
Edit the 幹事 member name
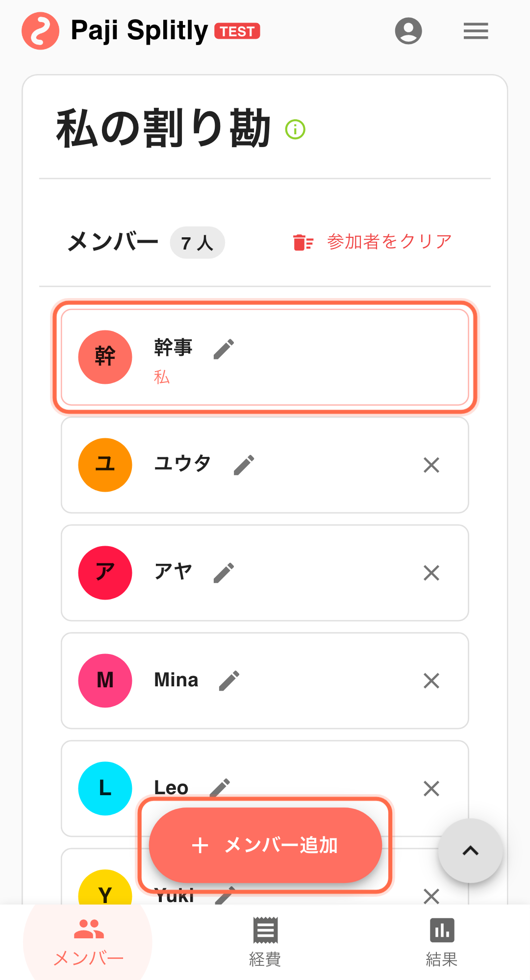point(224,349)
